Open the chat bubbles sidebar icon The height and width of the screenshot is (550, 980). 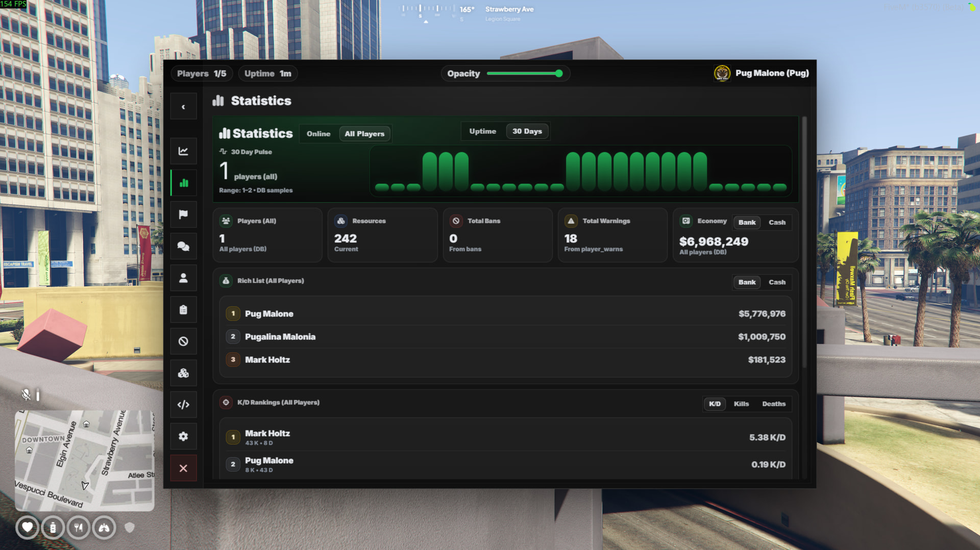point(183,247)
